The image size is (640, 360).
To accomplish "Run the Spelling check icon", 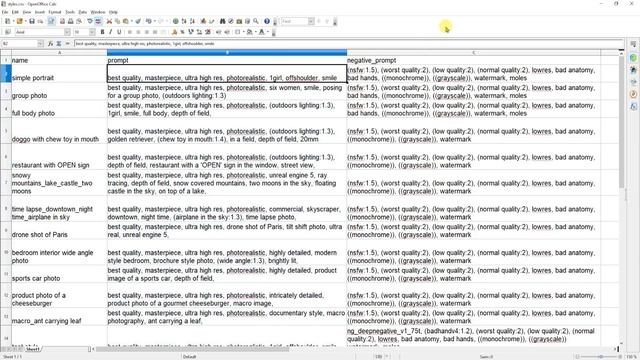I will pyautogui.click(x=90, y=21).
